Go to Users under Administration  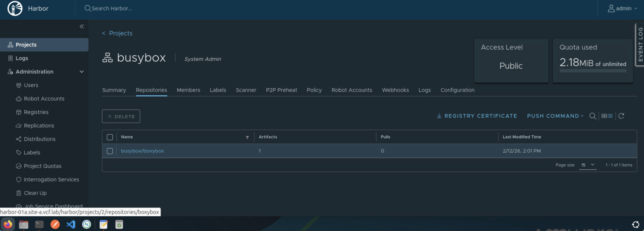[x=31, y=85]
